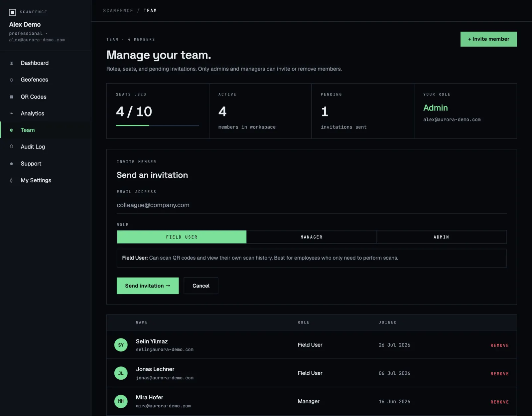Click Mira Hofer's MH avatar
Screen dimensions: 532x416
click(x=121, y=401)
